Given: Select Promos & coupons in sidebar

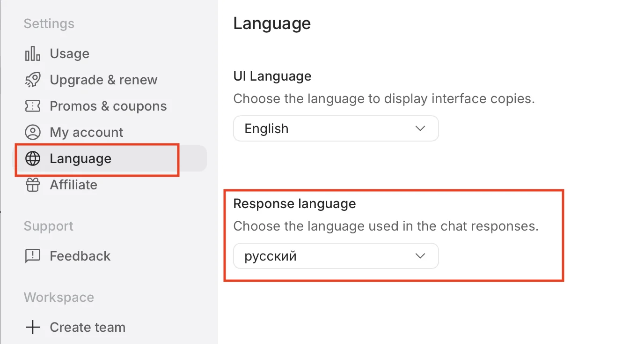Looking at the screenshot, I should pos(108,106).
